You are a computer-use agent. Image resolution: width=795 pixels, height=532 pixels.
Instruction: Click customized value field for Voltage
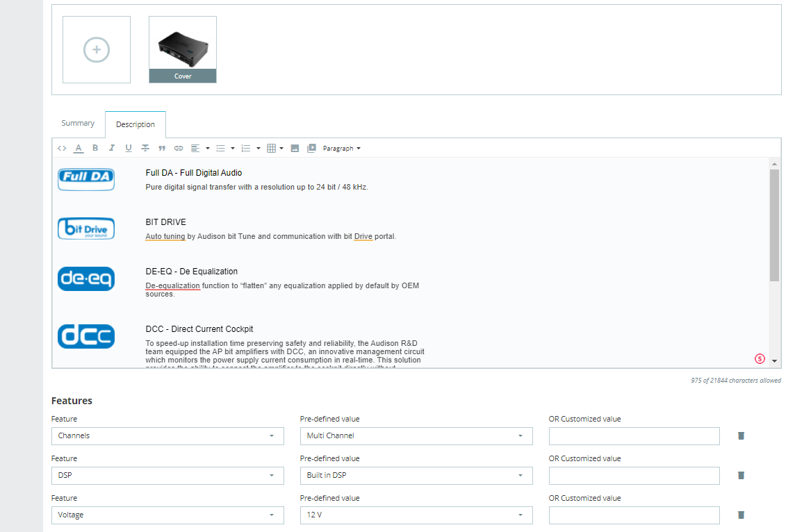coord(634,515)
